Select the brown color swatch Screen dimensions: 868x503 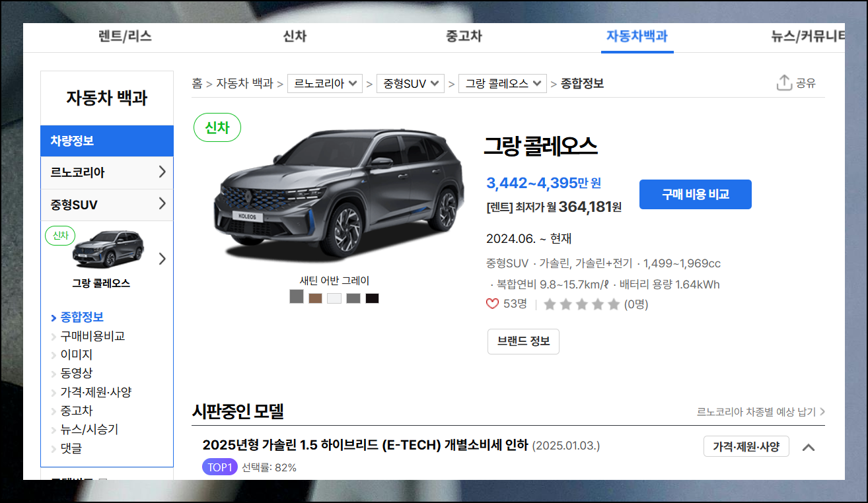(315, 298)
